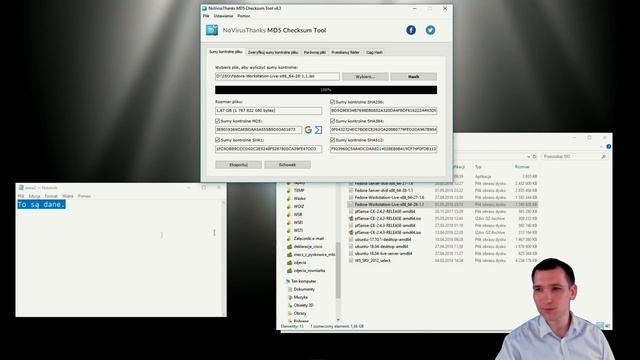
Task: Click the Wybierz... file browse button
Action: point(365,76)
